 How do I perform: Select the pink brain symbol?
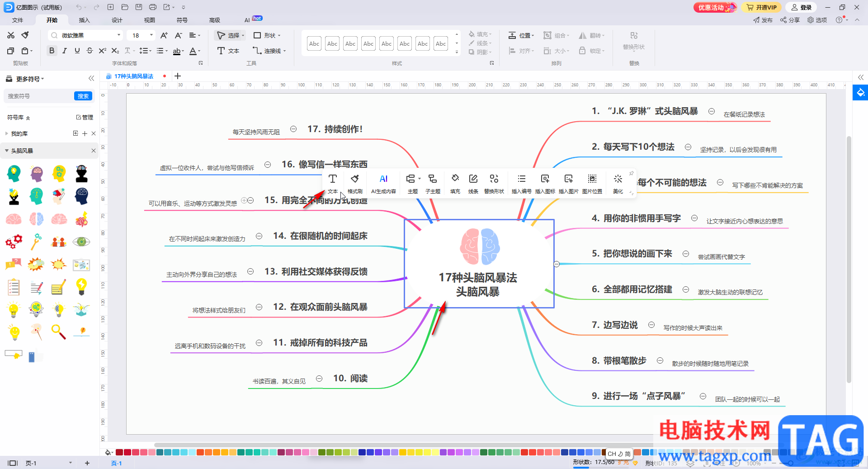click(14, 219)
